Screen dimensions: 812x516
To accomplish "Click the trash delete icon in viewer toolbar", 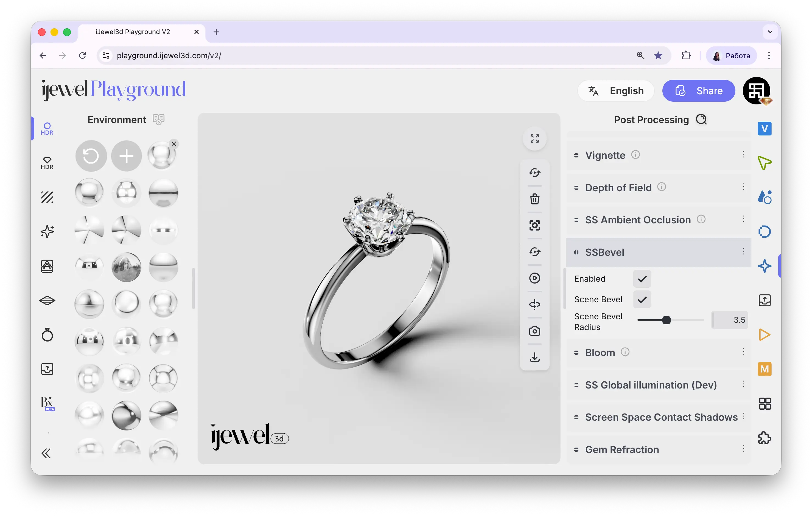I will coord(534,199).
